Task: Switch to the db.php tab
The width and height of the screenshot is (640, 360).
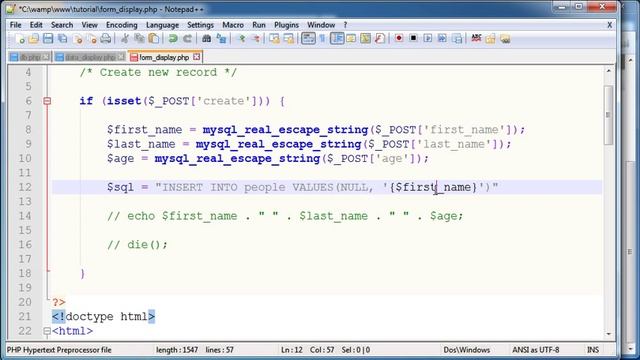Action: [x=29, y=57]
